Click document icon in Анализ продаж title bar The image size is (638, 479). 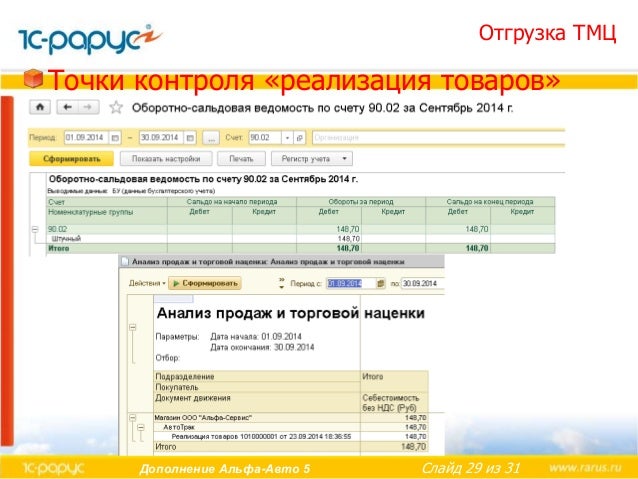(x=125, y=262)
